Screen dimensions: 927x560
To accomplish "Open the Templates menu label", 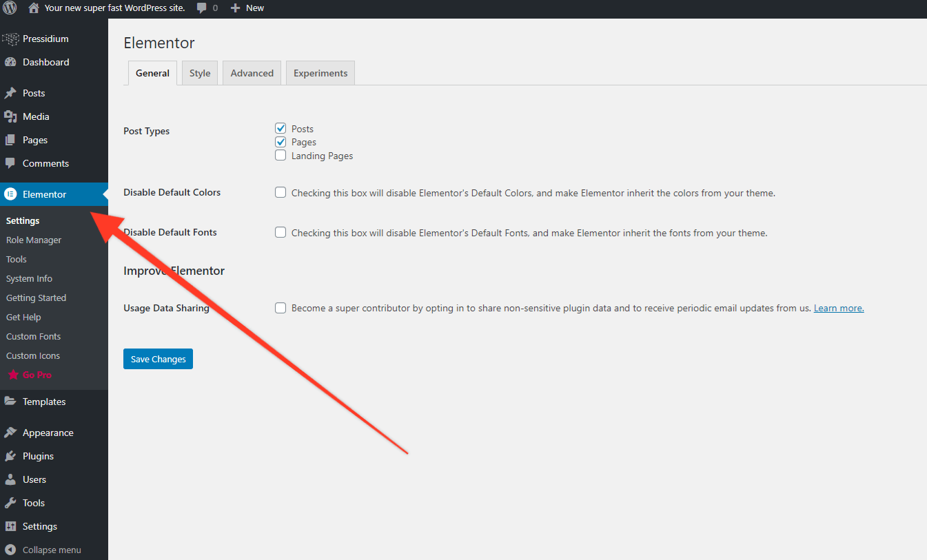I will tap(44, 402).
